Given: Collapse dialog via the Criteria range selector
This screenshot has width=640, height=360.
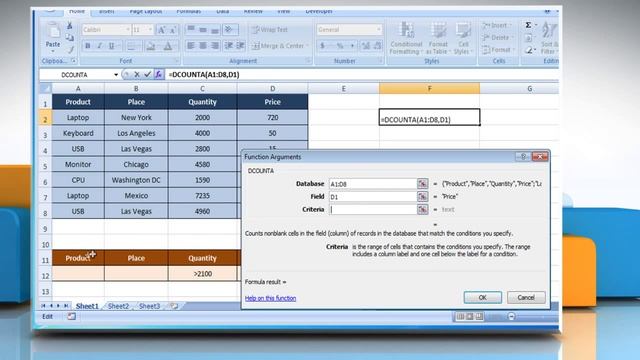Looking at the screenshot, I should click(x=422, y=209).
